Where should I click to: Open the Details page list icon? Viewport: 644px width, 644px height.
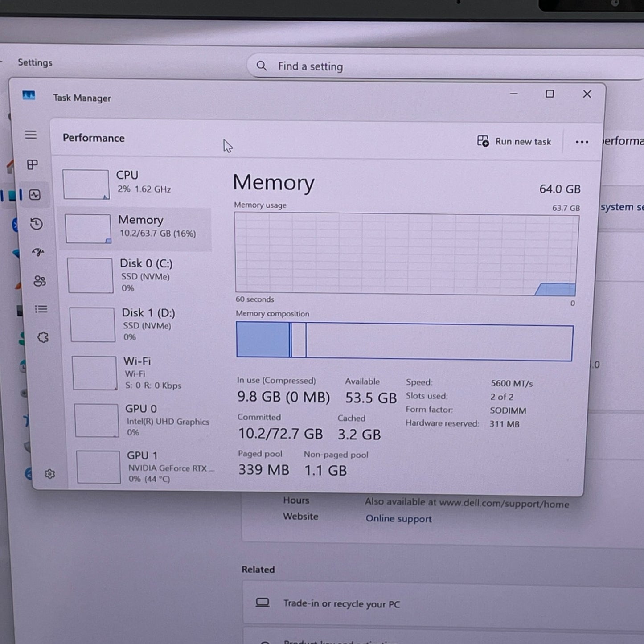point(41,309)
